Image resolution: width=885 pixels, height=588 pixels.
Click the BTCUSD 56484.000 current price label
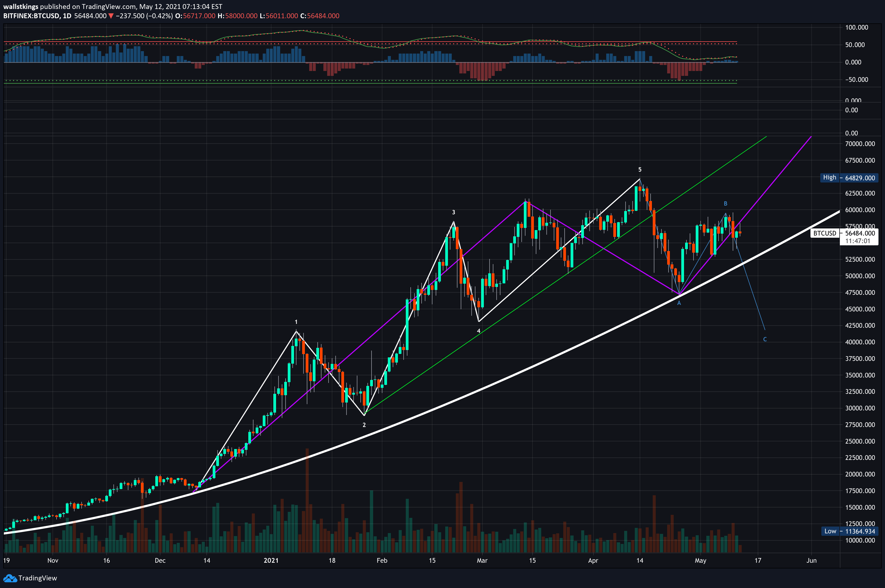pos(844,233)
